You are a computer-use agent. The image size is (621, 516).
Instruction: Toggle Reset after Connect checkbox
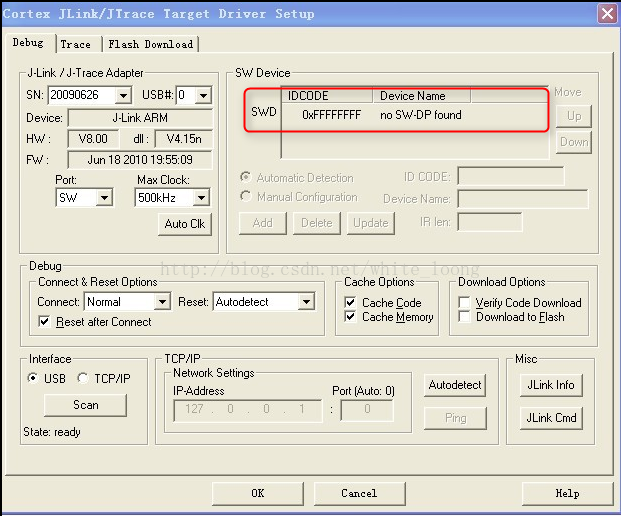[x=45, y=322]
